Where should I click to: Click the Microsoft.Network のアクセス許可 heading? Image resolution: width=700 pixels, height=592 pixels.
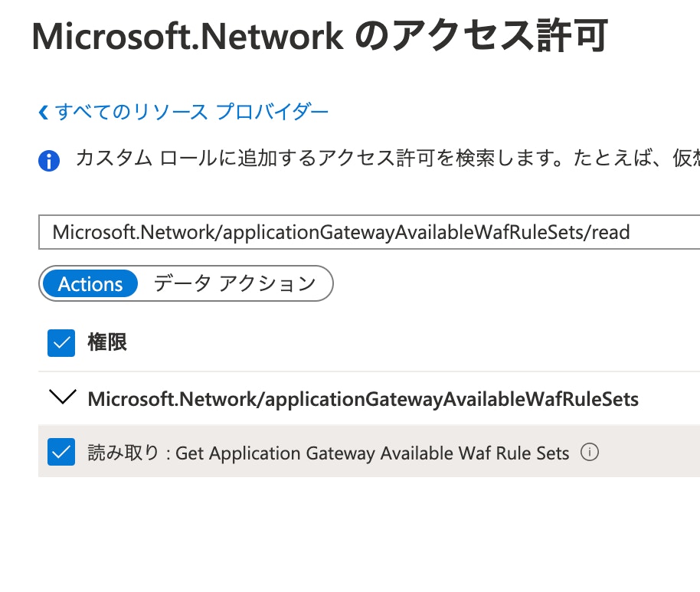(320, 36)
